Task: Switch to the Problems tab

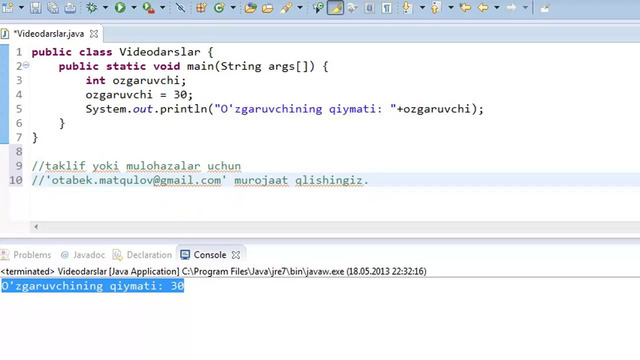Action: tap(26, 255)
